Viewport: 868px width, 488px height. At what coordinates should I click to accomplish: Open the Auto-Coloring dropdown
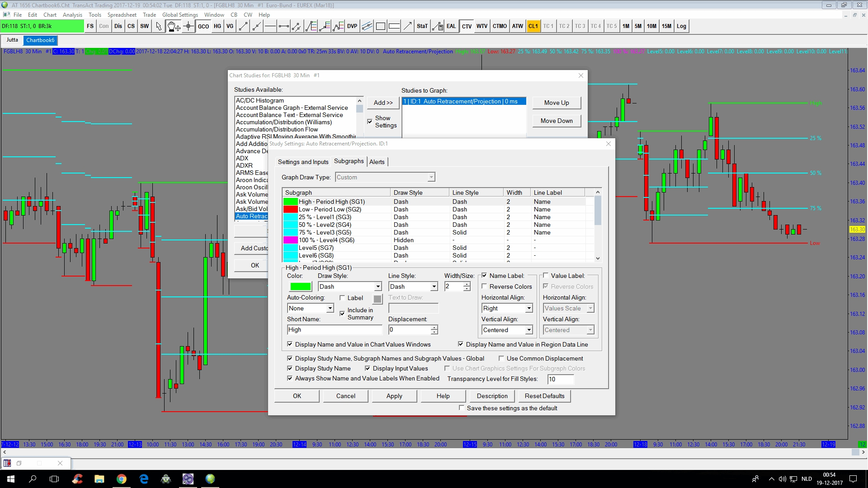click(x=311, y=308)
